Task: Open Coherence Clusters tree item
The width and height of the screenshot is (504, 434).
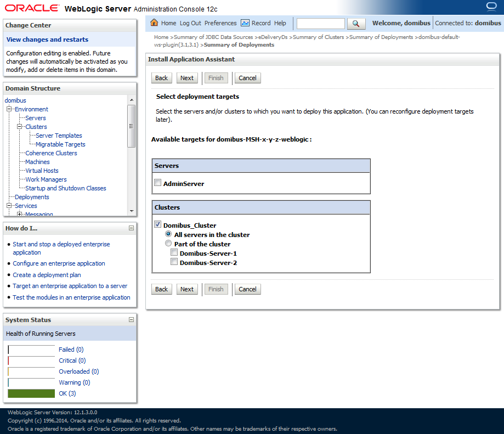Action: tap(51, 153)
